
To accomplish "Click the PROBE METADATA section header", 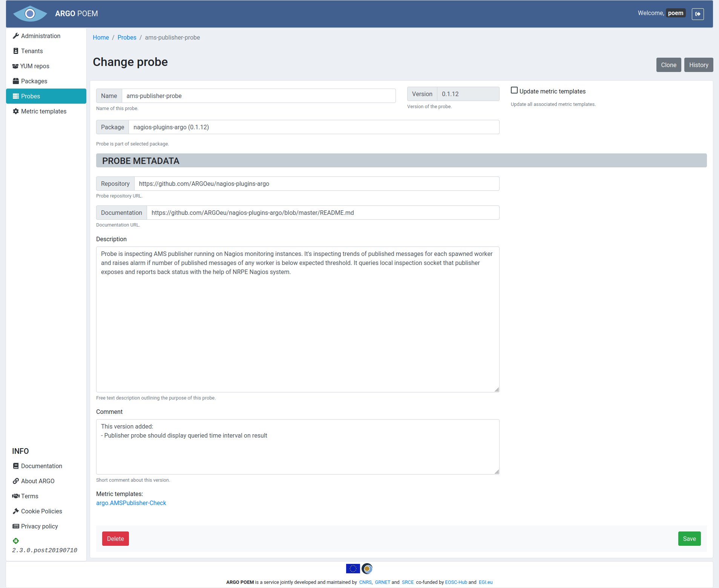I will 401,161.
